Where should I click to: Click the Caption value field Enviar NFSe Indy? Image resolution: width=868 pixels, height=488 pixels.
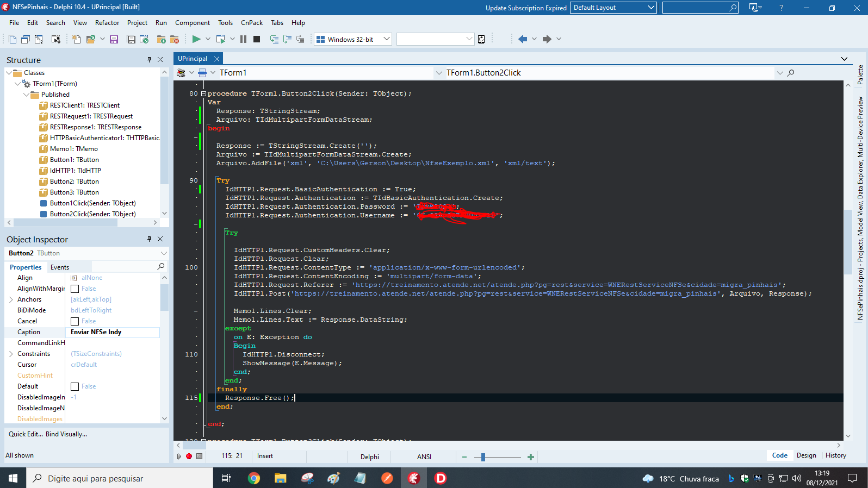click(x=113, y=332)
